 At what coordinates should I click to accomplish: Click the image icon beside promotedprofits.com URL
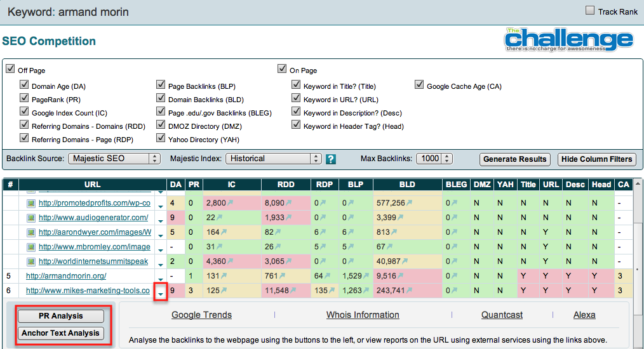coord(30,203)
